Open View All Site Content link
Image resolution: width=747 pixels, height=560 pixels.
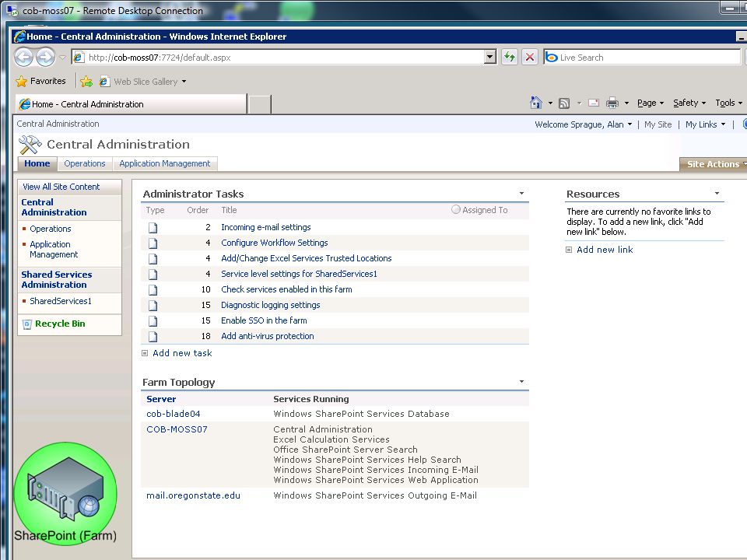click(x=61, y=187)
